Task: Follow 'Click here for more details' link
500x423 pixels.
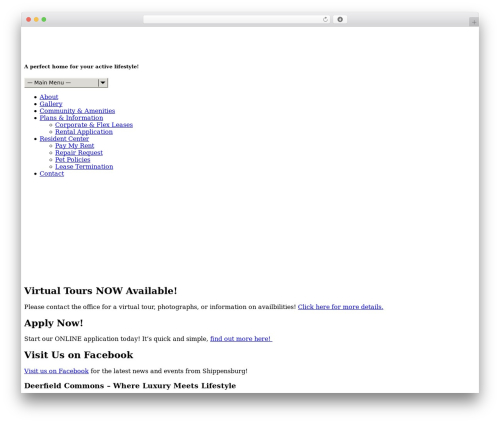Action: [x=340, y=307]
